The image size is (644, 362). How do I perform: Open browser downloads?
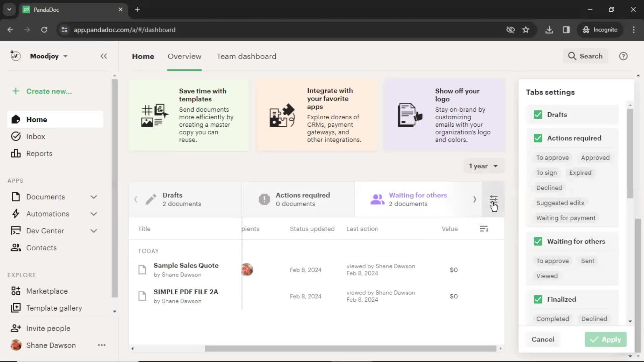[x=549, y=30]
